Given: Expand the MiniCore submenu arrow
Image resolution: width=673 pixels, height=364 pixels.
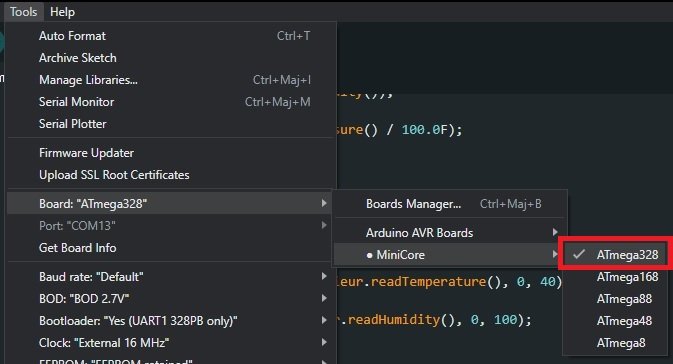Looking at the screenshot, I should coord(555,255).
